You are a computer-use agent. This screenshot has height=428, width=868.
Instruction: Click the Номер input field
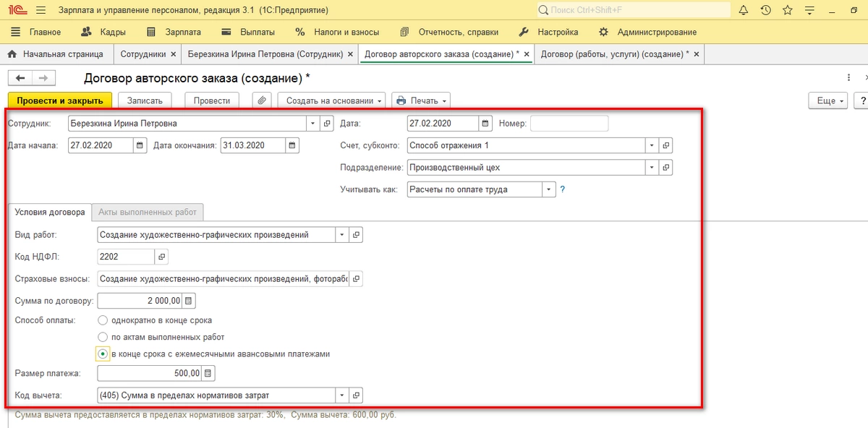[569, 124]
